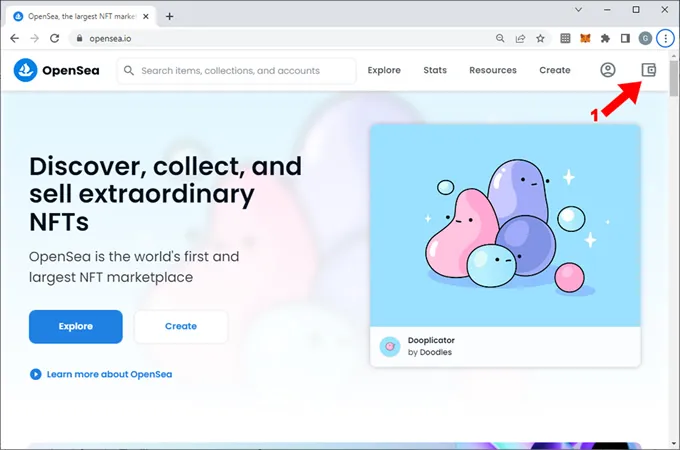Open the Explore menu in navigation
680x450 pixels.
(384, 70)
